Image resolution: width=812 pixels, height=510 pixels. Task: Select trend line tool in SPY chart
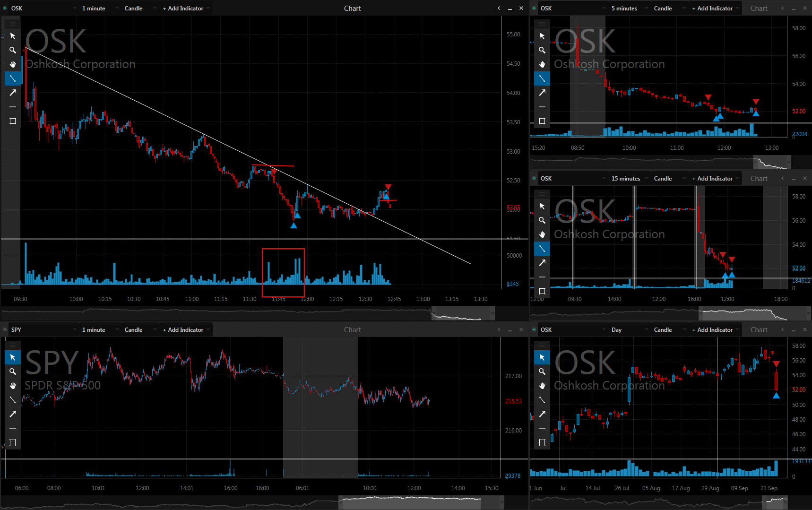[13, 400]
